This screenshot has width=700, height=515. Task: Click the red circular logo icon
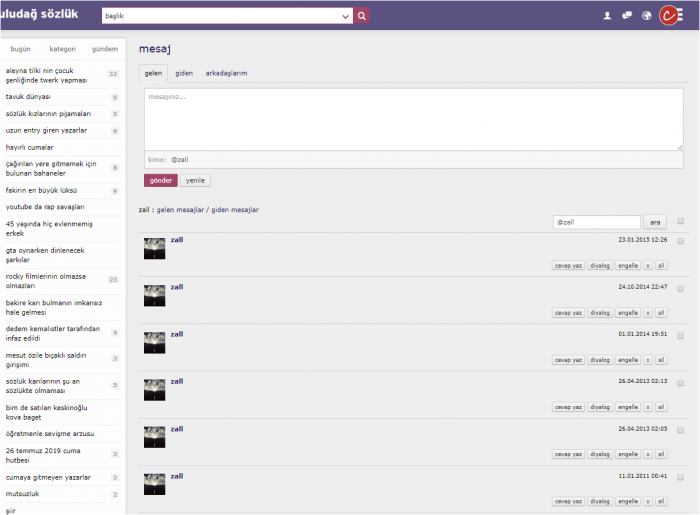tap(670, 15)
